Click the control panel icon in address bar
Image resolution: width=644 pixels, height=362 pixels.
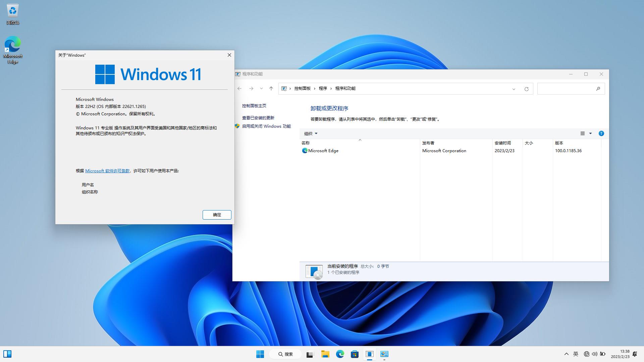[284, 88]
